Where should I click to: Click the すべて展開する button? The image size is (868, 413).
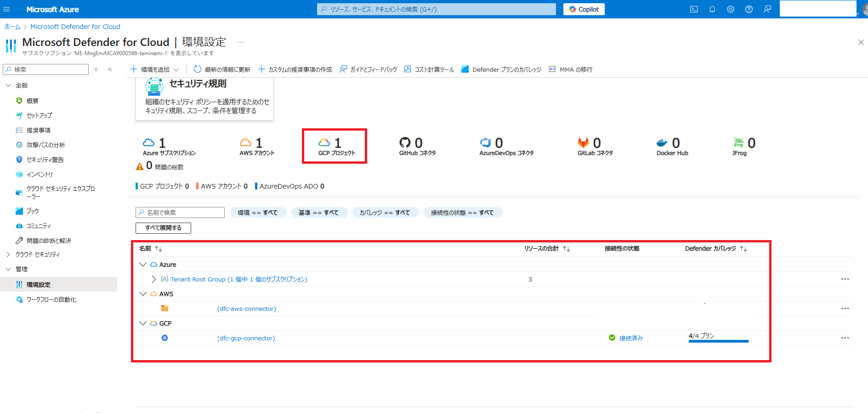point(163,228)
